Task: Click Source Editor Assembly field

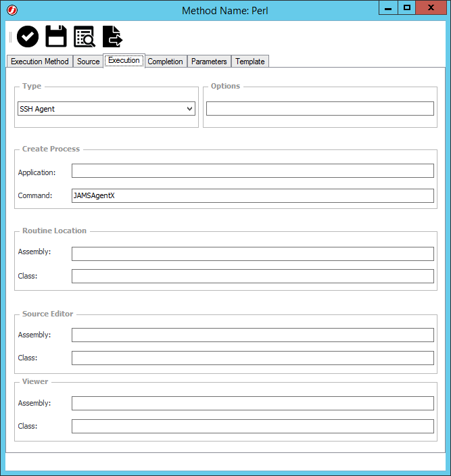Action: coord(252,335)
